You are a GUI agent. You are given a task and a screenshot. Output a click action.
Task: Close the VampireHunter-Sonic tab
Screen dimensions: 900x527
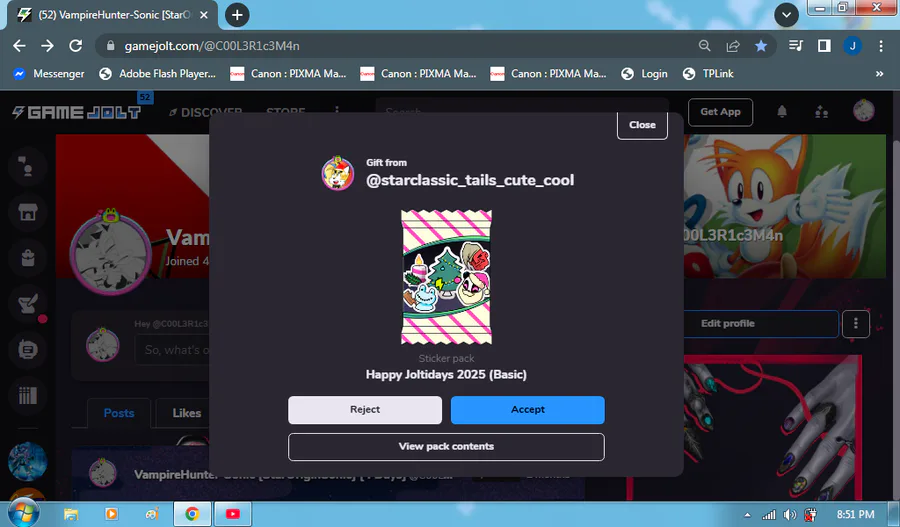(204, 16)
